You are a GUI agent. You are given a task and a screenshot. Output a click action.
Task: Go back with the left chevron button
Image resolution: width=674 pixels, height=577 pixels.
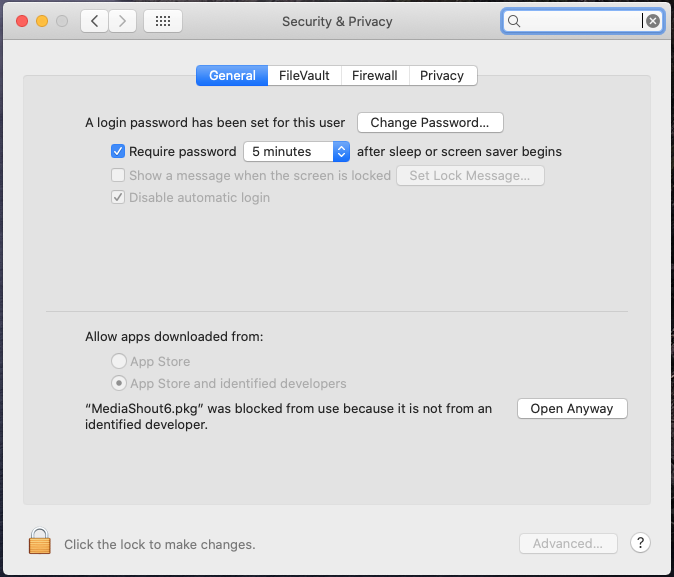coord(95,21)
